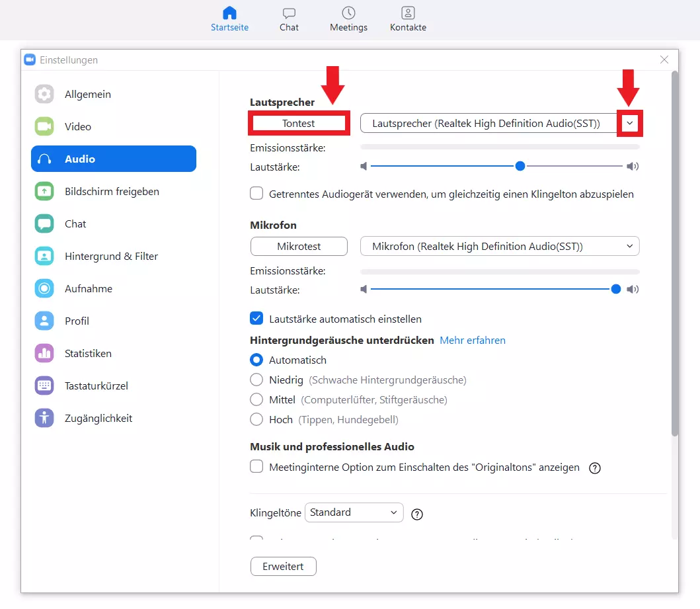Image resolution: width=700 pixels, height=609 pixels.
Task: Click microphone high-volume icon under Mikrofon
Action: coord(632,290)
